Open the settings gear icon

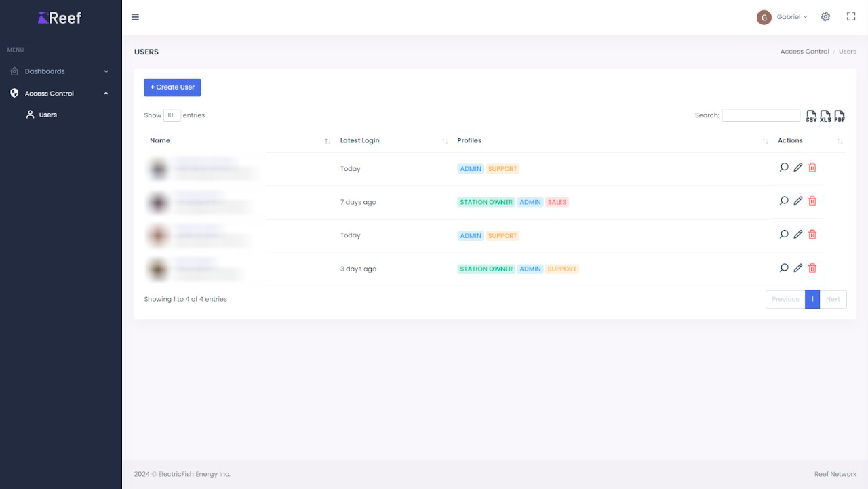[825, 17]
